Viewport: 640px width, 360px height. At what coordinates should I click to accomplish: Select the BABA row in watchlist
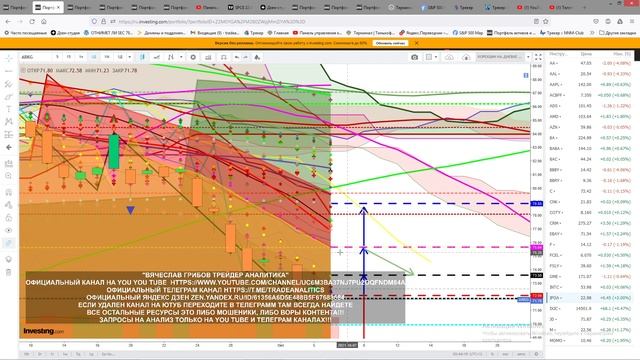click(590, 149)
